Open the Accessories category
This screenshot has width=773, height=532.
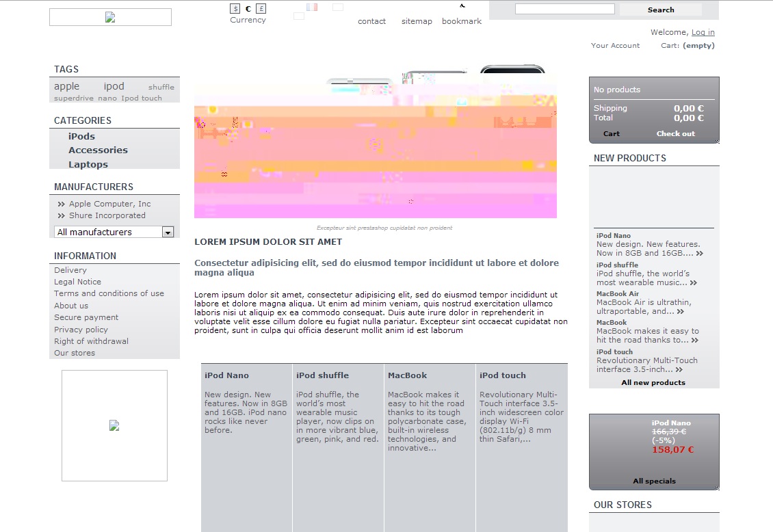98,150
